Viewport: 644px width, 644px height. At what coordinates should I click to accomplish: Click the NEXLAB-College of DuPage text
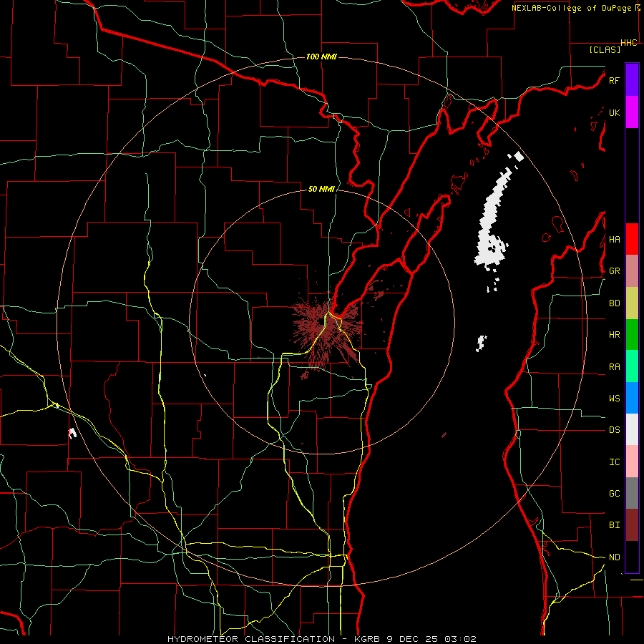572,8
